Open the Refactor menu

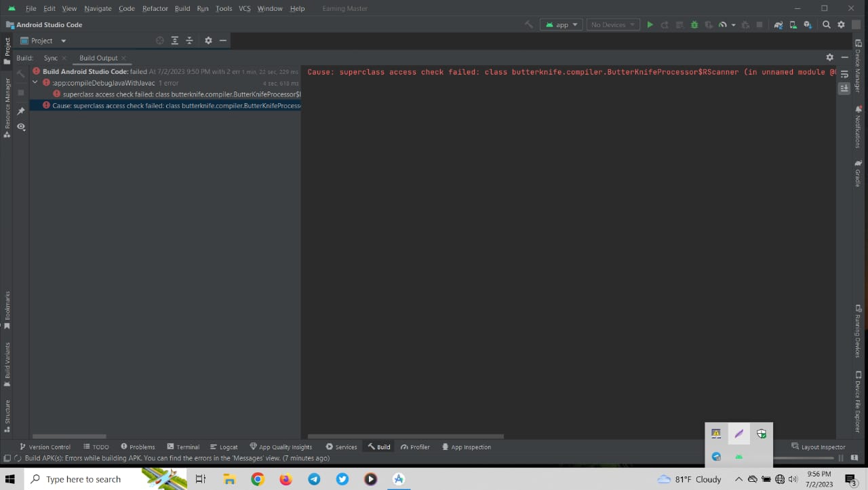pos(155,9)
